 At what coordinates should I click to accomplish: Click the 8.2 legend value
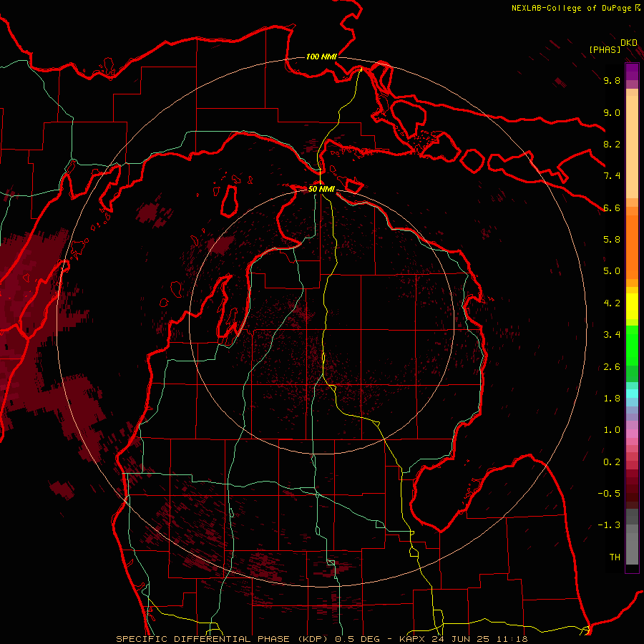[612, 144]
